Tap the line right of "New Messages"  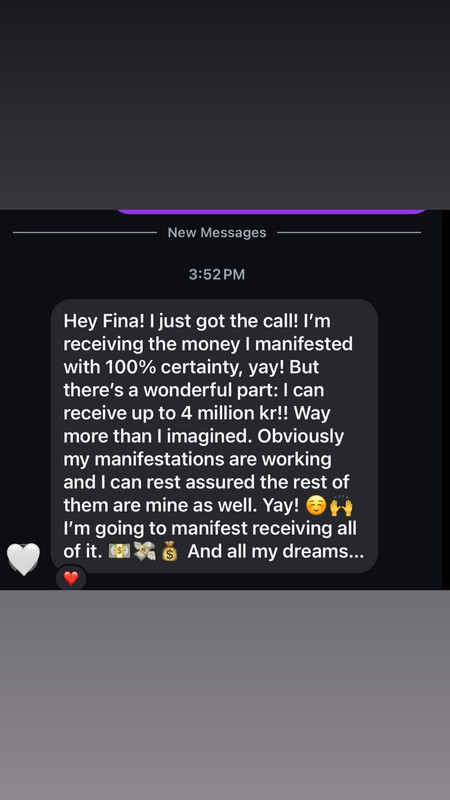click(349, 233)
